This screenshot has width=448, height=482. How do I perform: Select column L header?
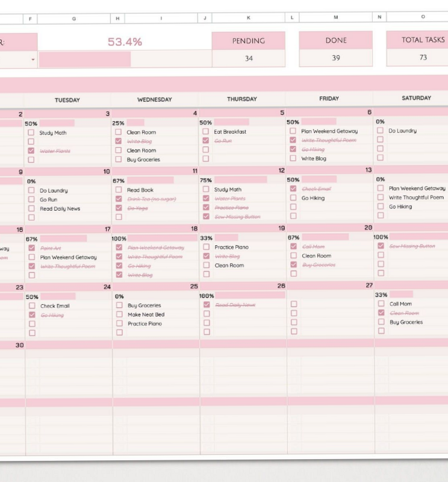click(x=292, y=17)
